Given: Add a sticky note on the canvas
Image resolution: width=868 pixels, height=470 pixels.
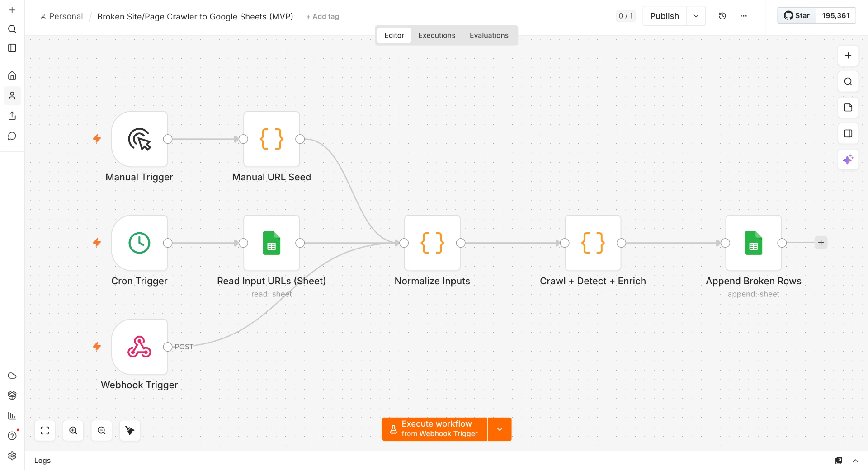Looking at the screenshot, I should pyautogui.click(x=848, y=108).
